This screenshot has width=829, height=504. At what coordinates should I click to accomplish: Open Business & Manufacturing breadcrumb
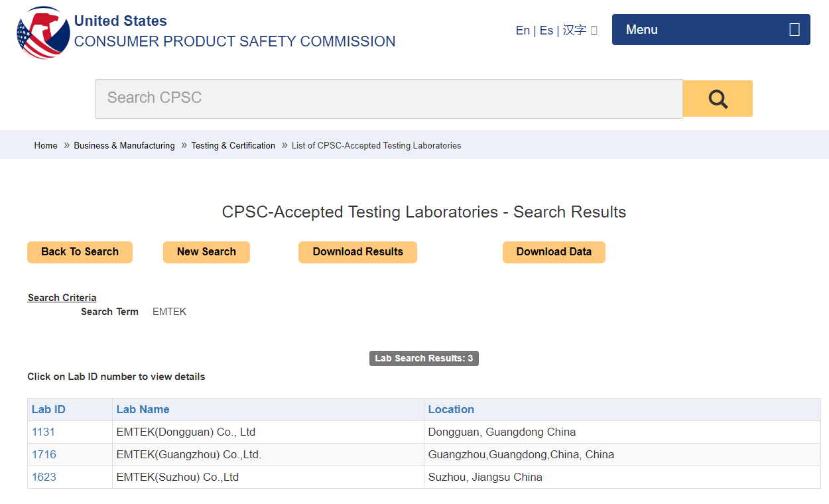click(x=124, y=146)
